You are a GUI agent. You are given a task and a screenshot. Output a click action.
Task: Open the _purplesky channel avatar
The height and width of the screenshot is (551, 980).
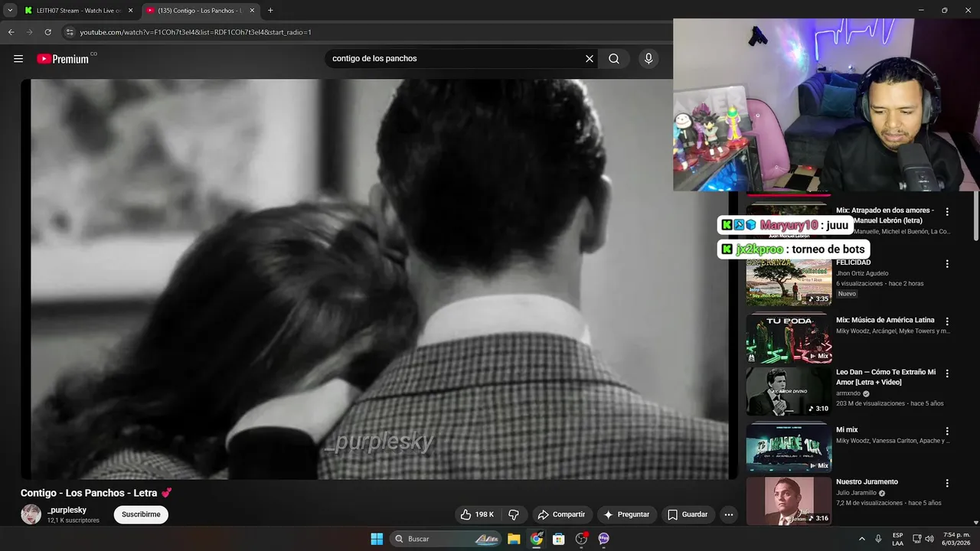[31, 514]
